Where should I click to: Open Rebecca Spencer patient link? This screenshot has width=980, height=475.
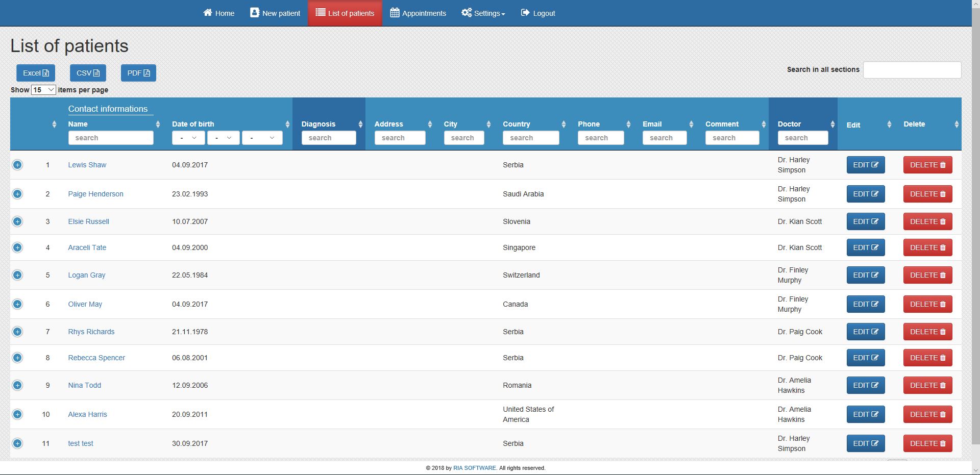coord(96,358)
